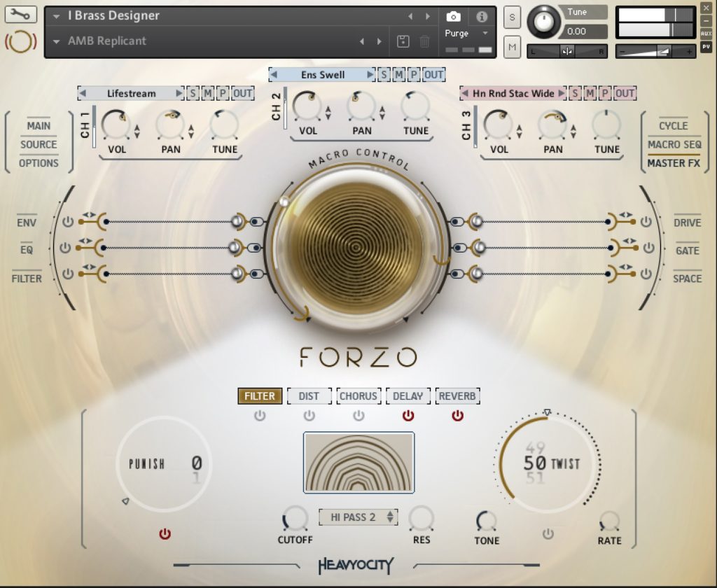Open the instrument info icon
Image resolution: width=717 pixels, height=588 pixels.
(482, 17)
